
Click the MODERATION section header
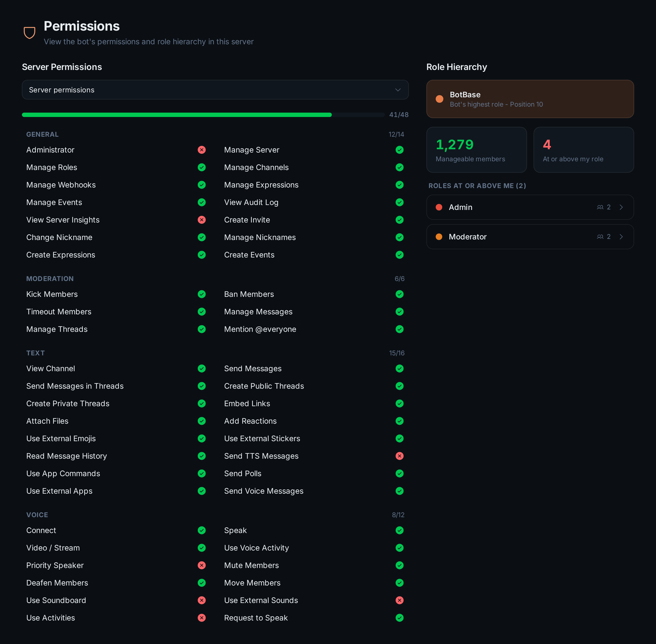(50, 279)
